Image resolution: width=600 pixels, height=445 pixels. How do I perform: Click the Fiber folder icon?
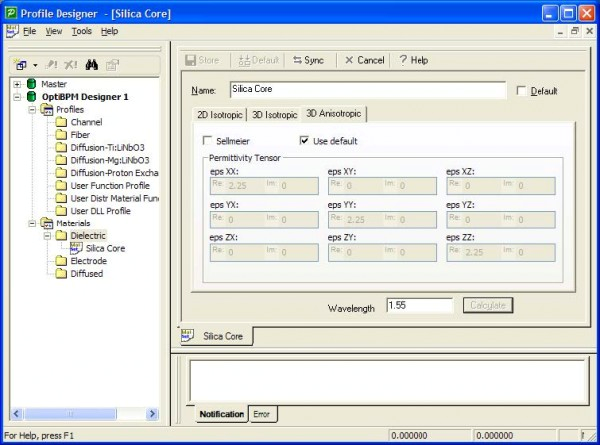(x=61, y=135)
